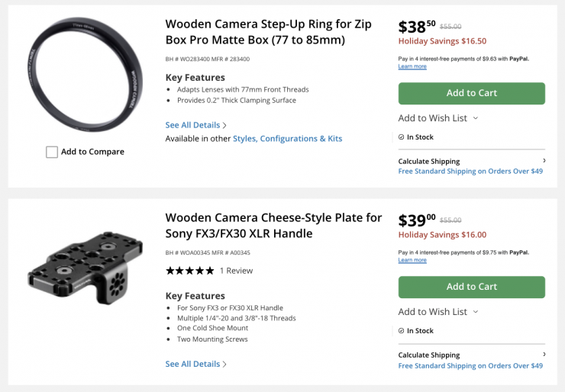565x392 pixels.
Task: Open the Cheese-Style Plate for Sony FX3 title
Action: (x=273, y=226)
